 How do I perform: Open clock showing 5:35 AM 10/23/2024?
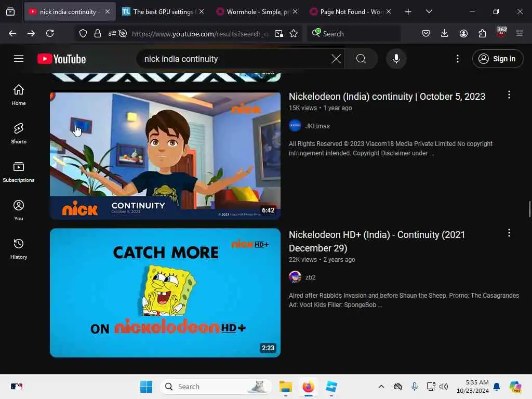[x=473, y=387]
